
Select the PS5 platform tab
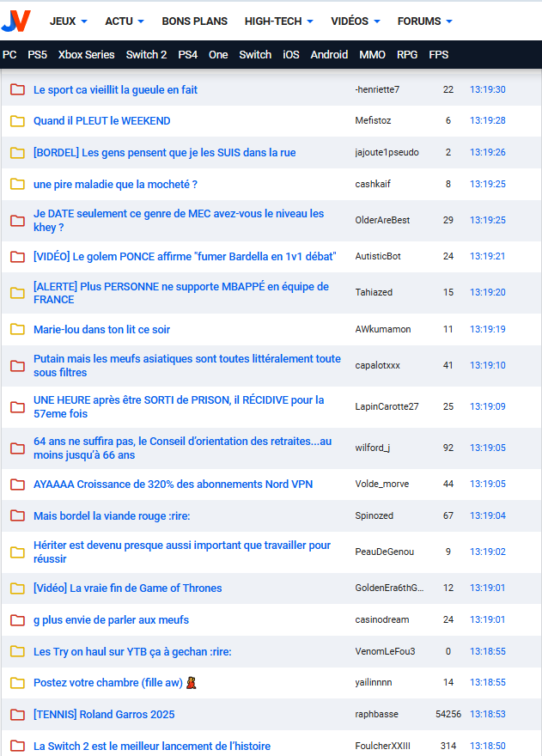coord(37,54)
